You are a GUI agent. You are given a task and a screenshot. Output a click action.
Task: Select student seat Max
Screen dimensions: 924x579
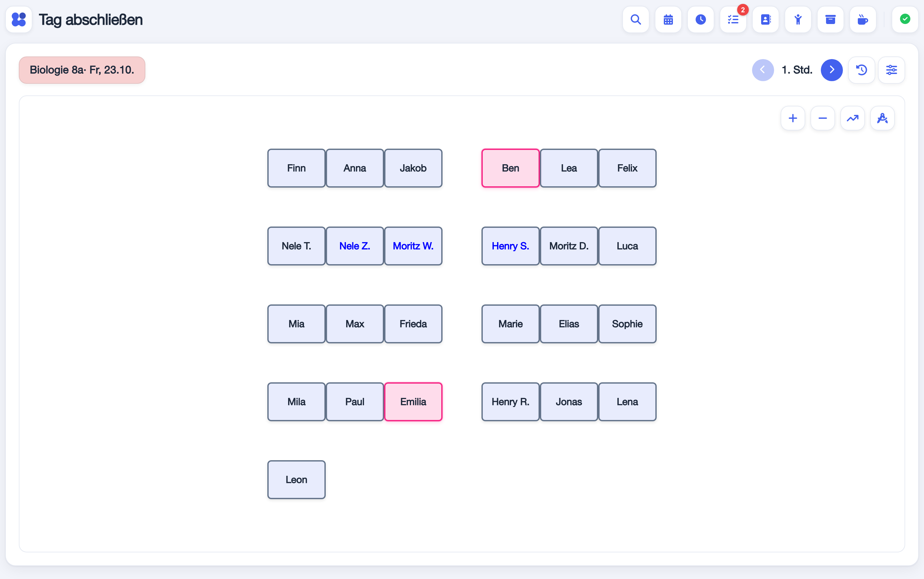coord(354,324)
